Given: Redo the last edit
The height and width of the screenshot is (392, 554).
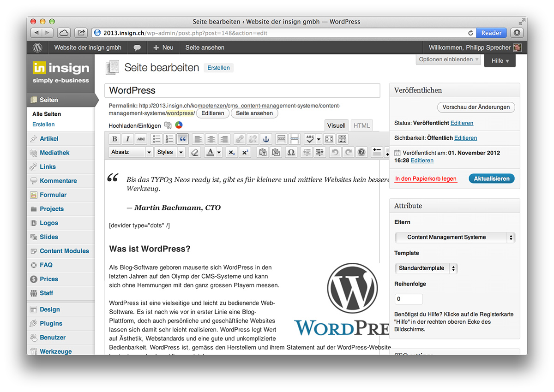Looking at the screenshot, I should pyautogui.click(x=348, y=152).
